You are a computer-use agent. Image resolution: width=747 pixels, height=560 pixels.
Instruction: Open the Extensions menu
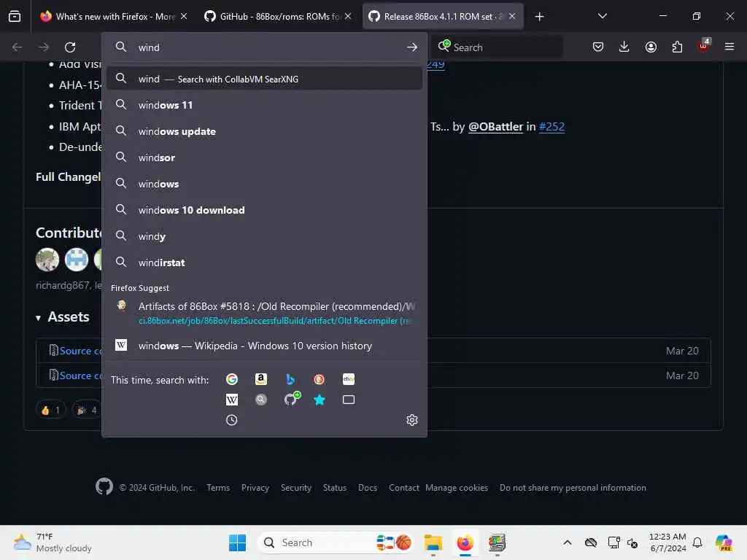tap(677, 47)
